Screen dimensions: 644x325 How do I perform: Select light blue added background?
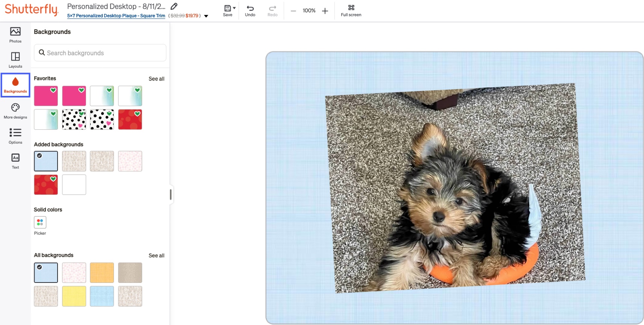[x=46, y=161]
